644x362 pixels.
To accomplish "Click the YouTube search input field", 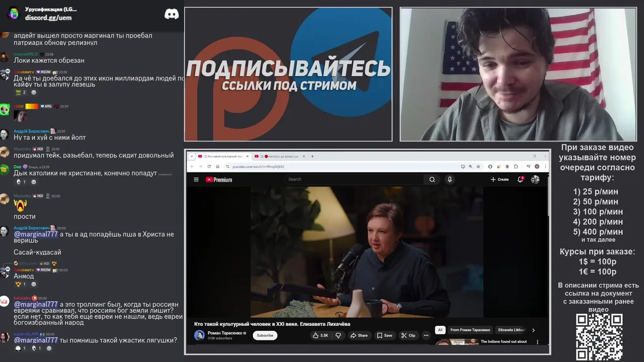I will [x=355, y=179].
